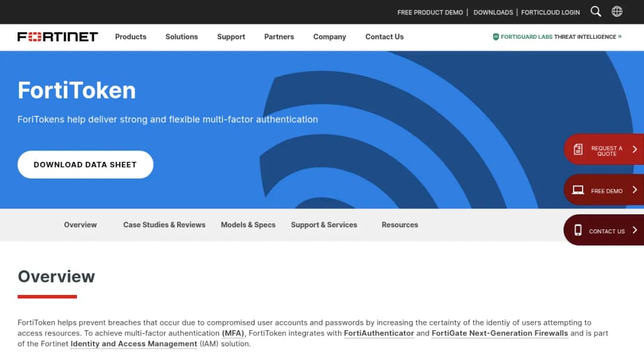Expand the Request a Quote chevron
Viewport: 644px width, 363px height.
click(634, 149)
